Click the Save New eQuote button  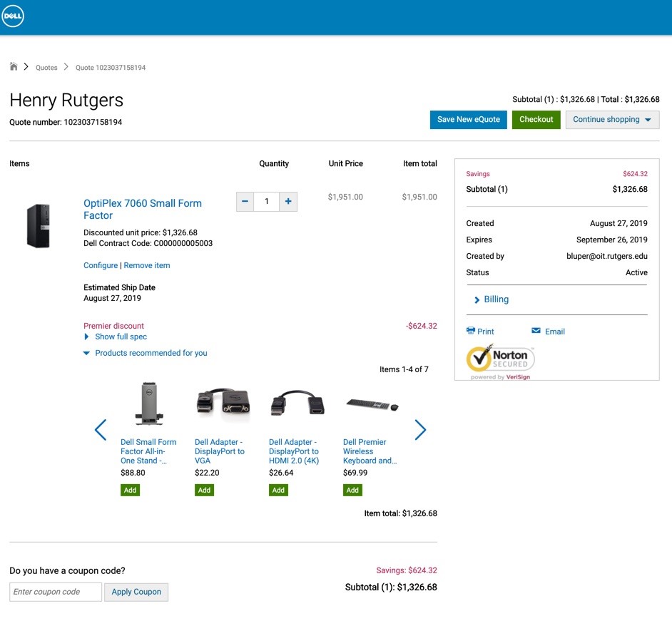[x=468, y=119]
